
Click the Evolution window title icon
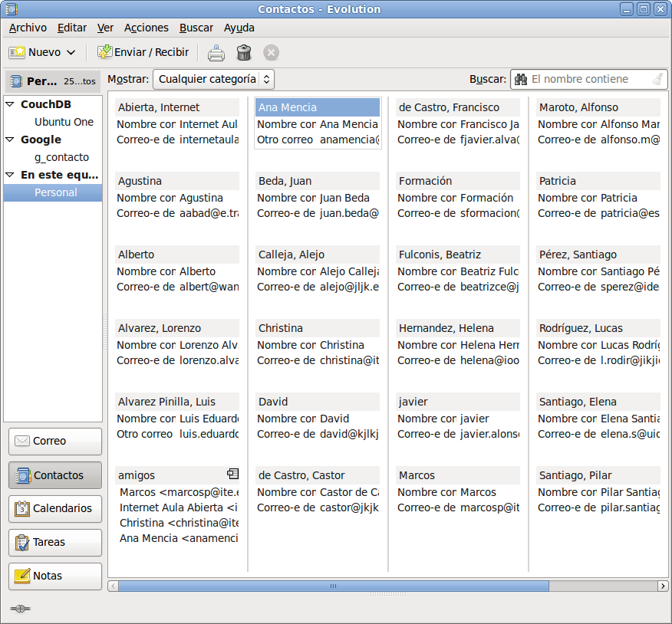(12, 9)
